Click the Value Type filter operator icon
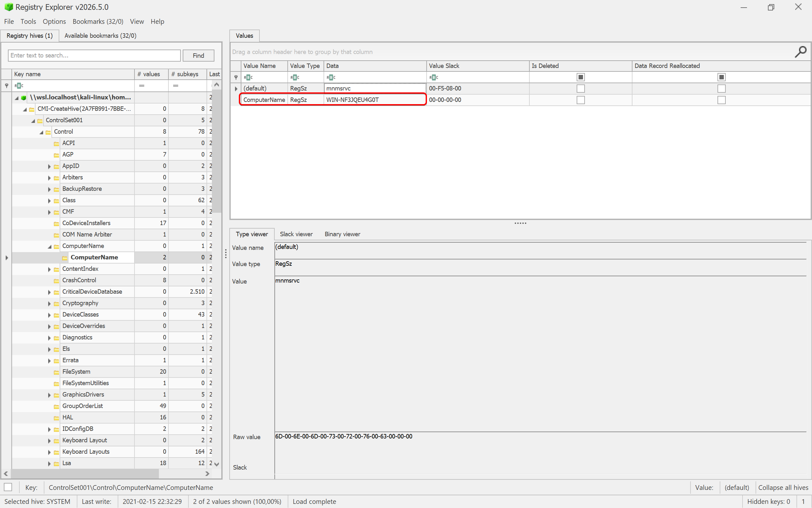This screenshot has height=508, width=812. [295, 77]
